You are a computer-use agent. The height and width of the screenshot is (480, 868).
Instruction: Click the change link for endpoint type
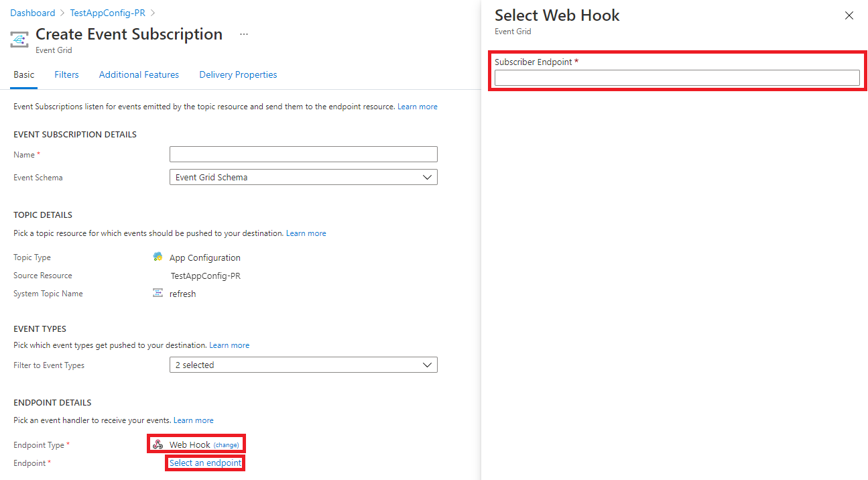pos(227,445)
